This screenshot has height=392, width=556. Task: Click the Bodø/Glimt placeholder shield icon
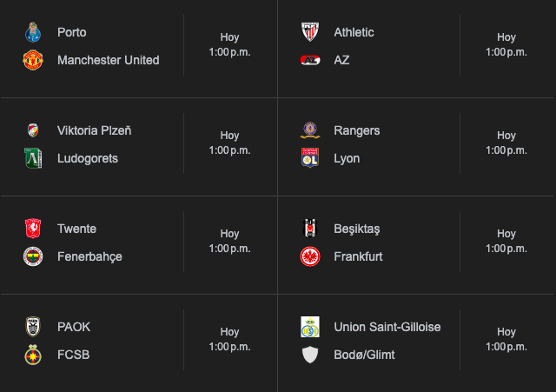click(x=310, y=355)
